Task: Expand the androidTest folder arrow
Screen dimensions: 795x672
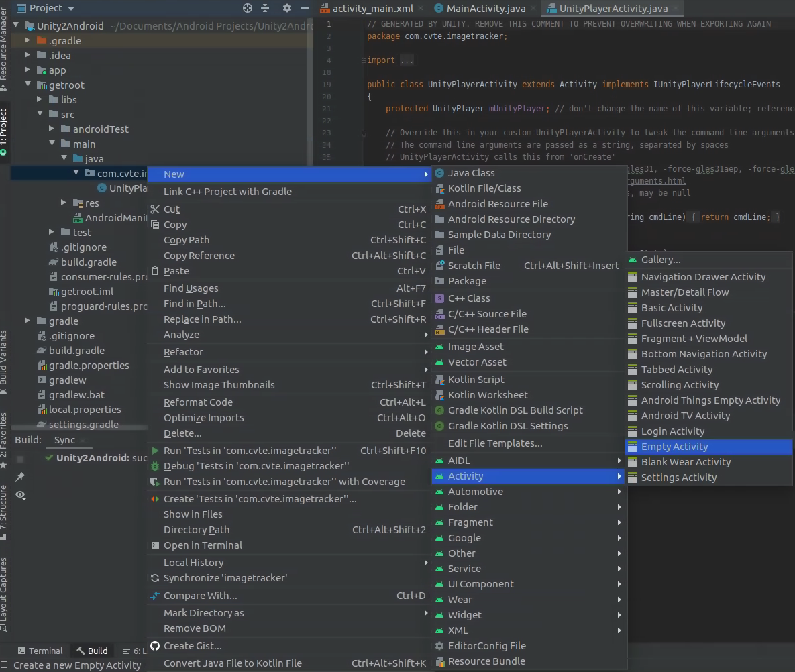Action: (52, 129)
